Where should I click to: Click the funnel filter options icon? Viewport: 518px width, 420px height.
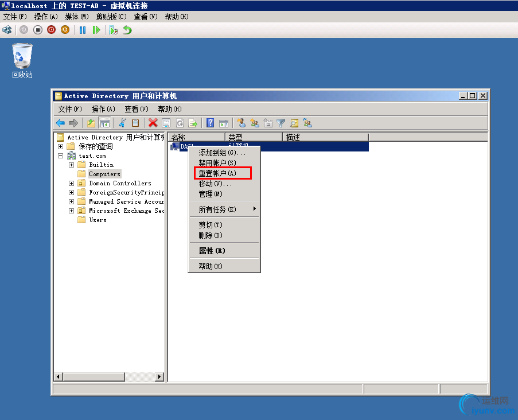[x=281, y=123]
